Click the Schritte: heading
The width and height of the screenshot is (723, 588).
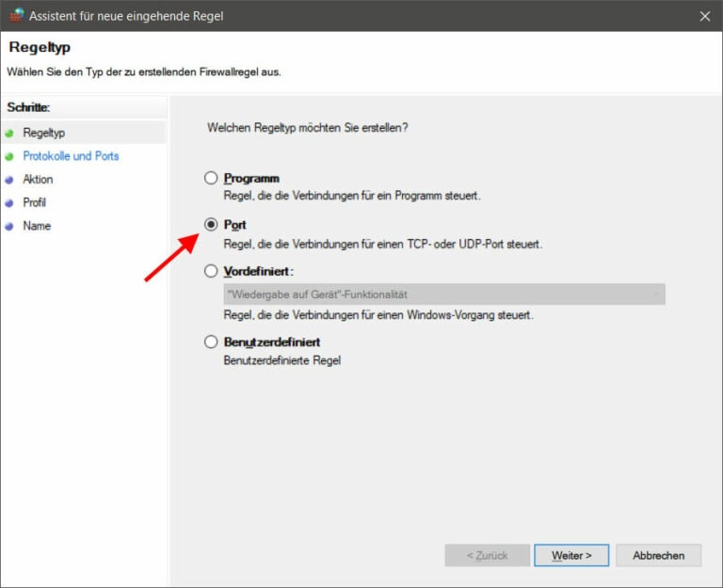(x=28, y=107)
